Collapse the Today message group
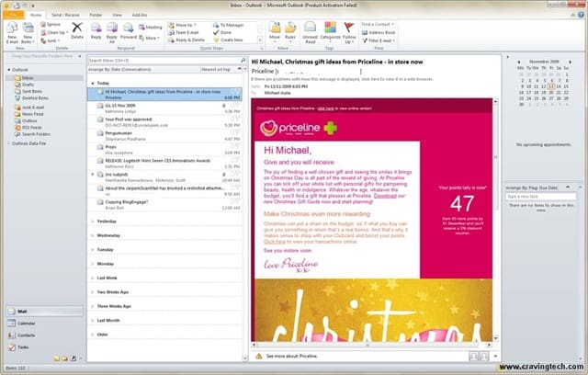Image resolution: width=588 pixels, height=375 pixels. click(93, 84)
